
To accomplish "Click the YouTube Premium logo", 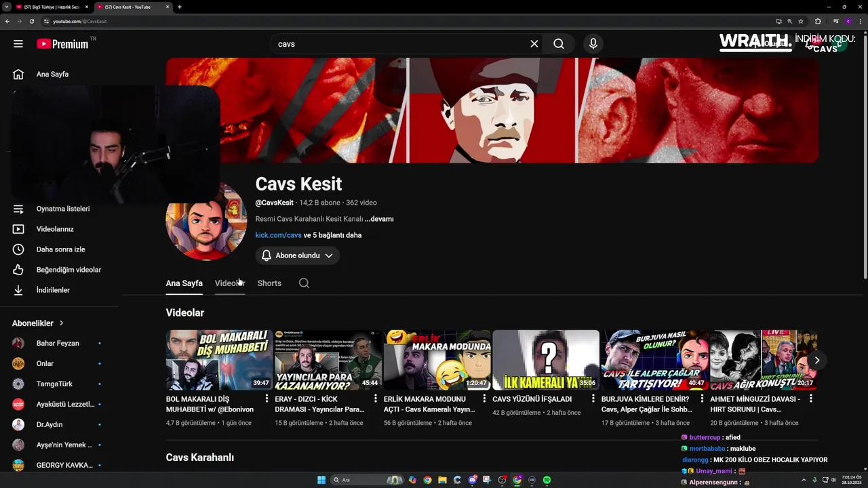I will point(62,44).
